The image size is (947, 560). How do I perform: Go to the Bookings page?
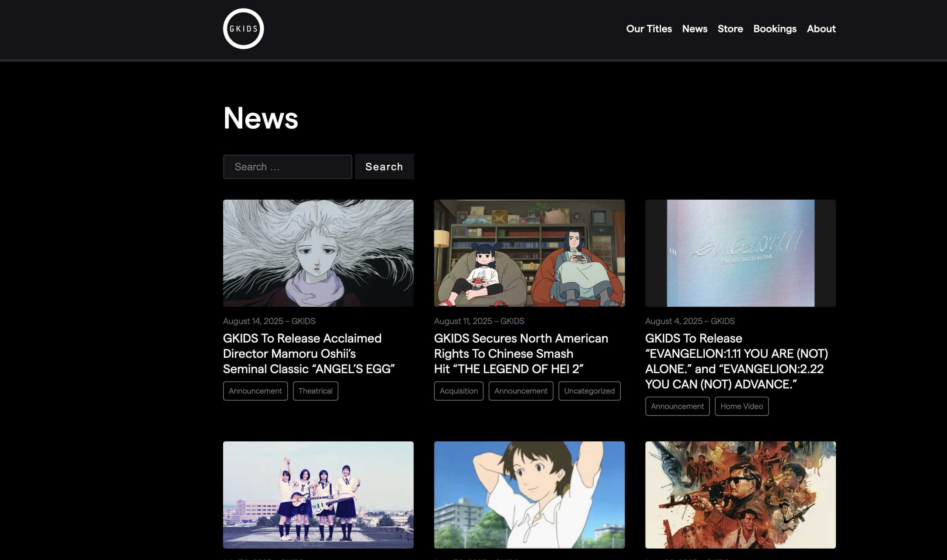tap(775, 29)
